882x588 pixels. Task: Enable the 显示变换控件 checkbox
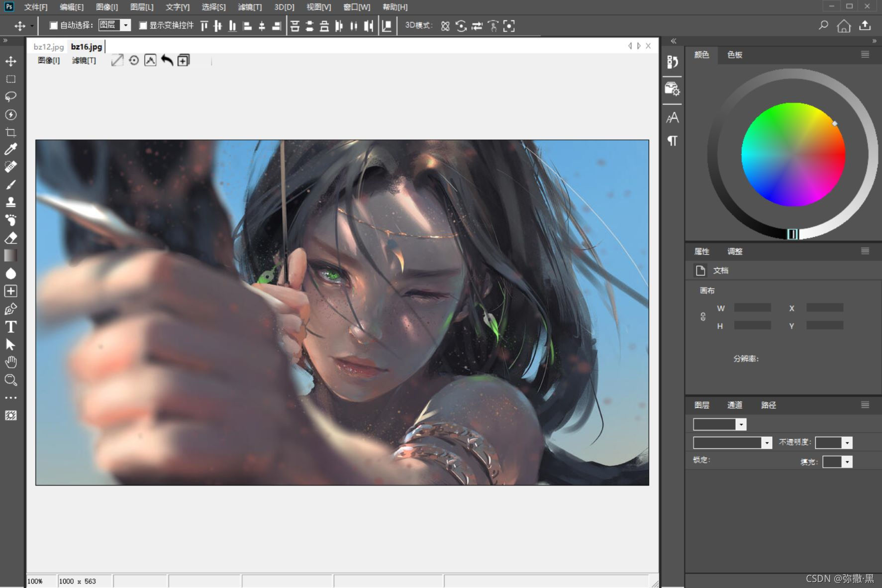pyautogui.click(x=143, y=25)
